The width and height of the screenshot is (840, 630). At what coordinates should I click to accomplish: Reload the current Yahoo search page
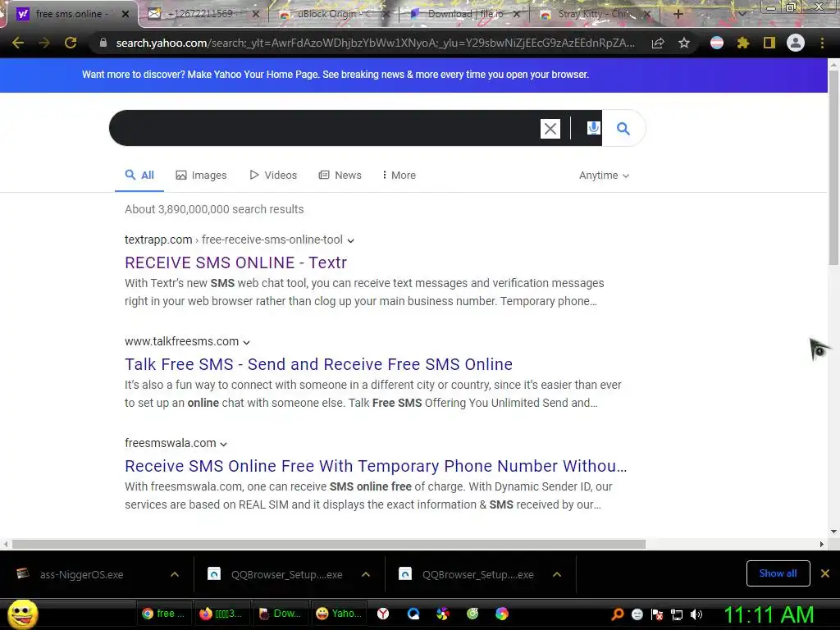tap(71, 43)
